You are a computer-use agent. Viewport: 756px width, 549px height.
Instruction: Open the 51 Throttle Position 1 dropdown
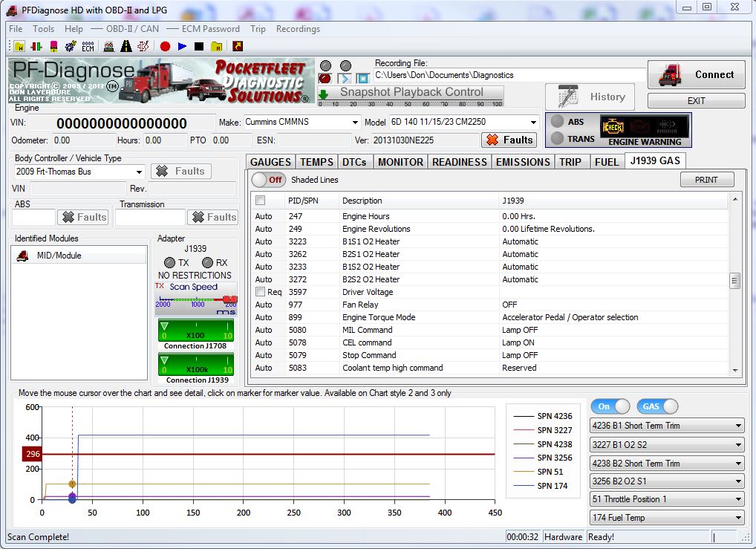click(667, 499)
